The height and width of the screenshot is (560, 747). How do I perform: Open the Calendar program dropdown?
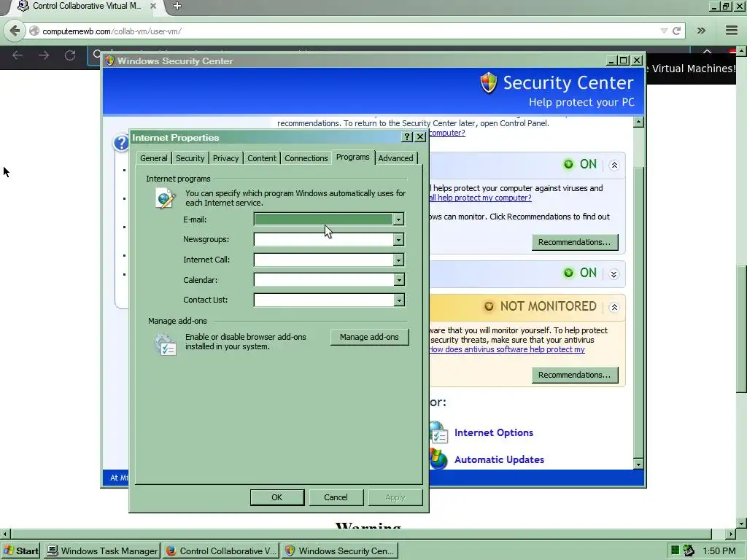coord(399,279)
